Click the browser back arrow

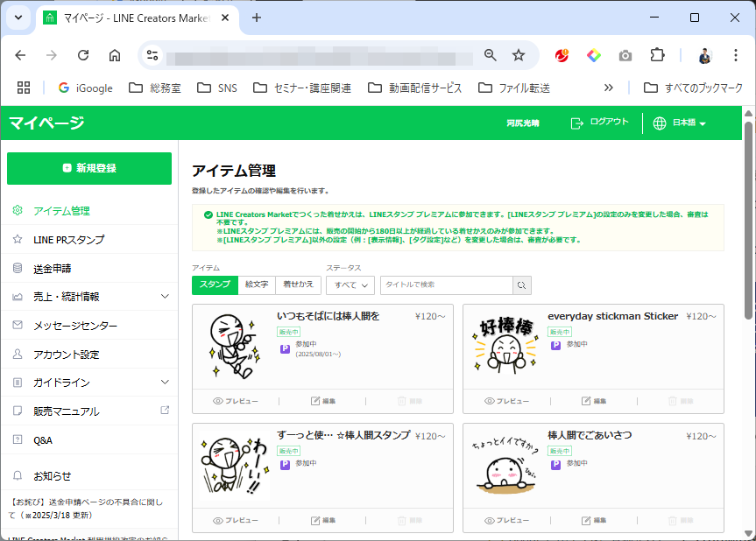pyautogui.click(x=20, y=55)
